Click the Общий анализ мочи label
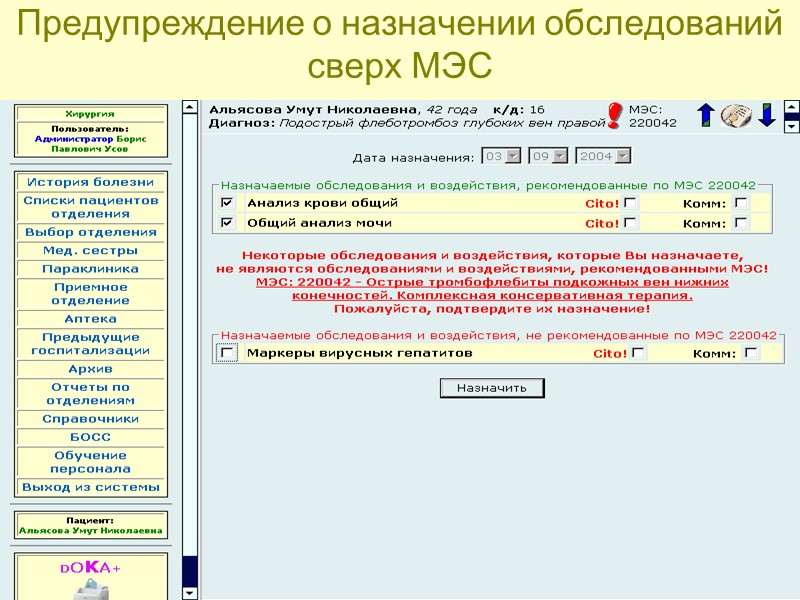Viewport: 800px width, 600px height. pos(319,223)
